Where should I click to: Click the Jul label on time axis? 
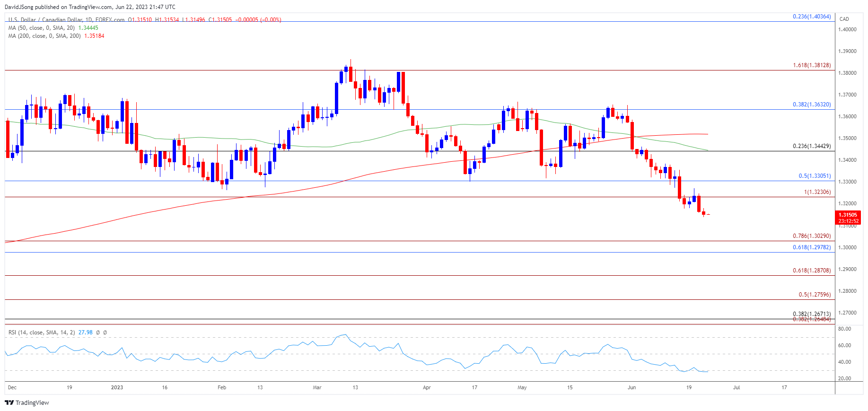click(x=736, y=387)
